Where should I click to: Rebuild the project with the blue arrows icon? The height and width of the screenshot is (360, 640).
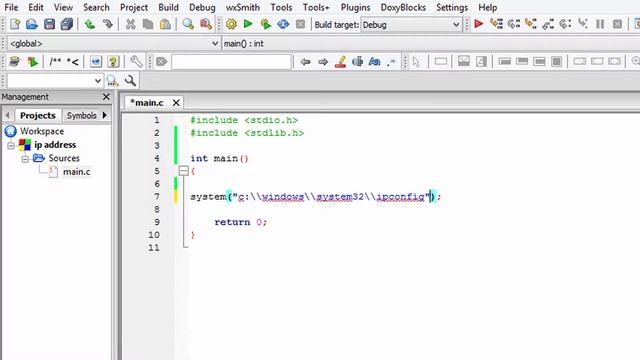point(283,24)
